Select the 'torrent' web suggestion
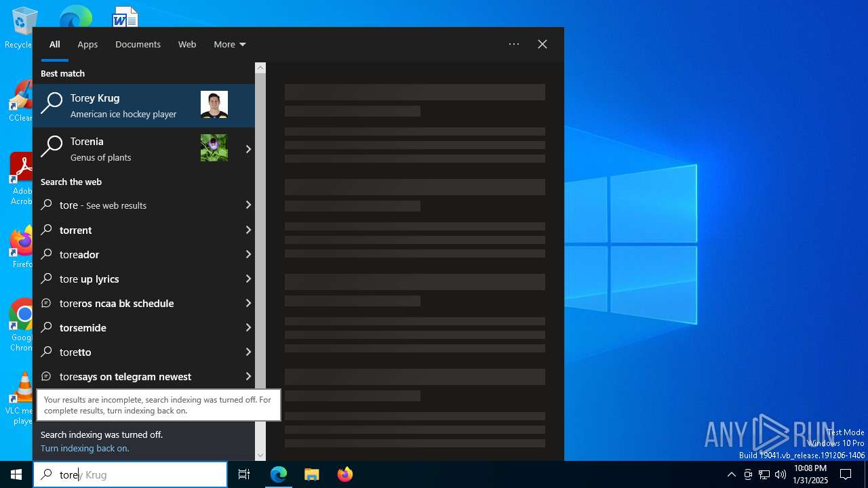The height and width of the screenshot is (488, 868). coord(137,230)
